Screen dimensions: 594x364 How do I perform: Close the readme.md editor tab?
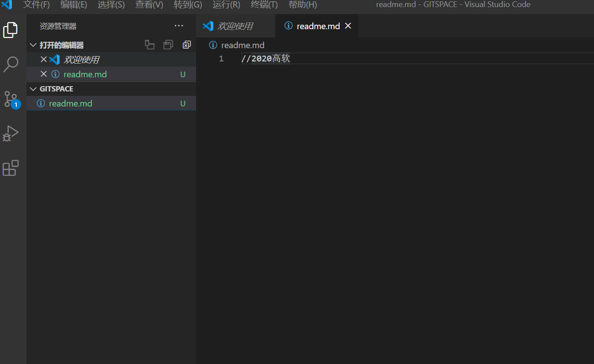(348, 26)
